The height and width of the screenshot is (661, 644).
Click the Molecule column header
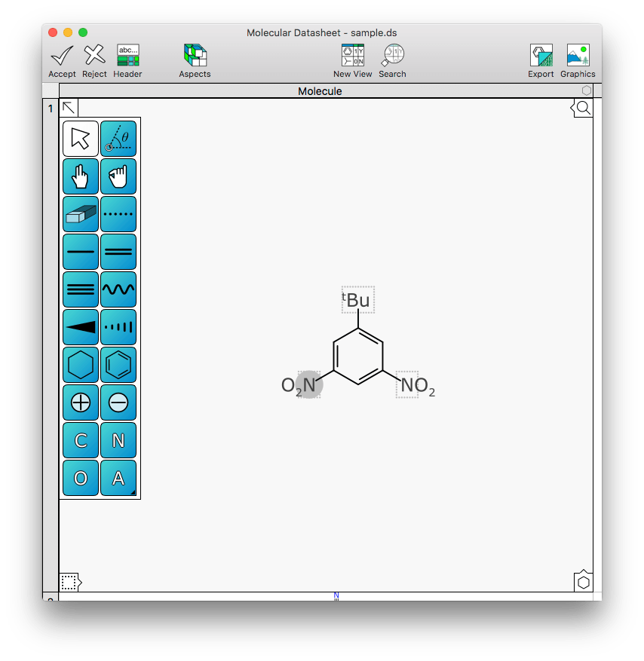(x=319, y=91)
